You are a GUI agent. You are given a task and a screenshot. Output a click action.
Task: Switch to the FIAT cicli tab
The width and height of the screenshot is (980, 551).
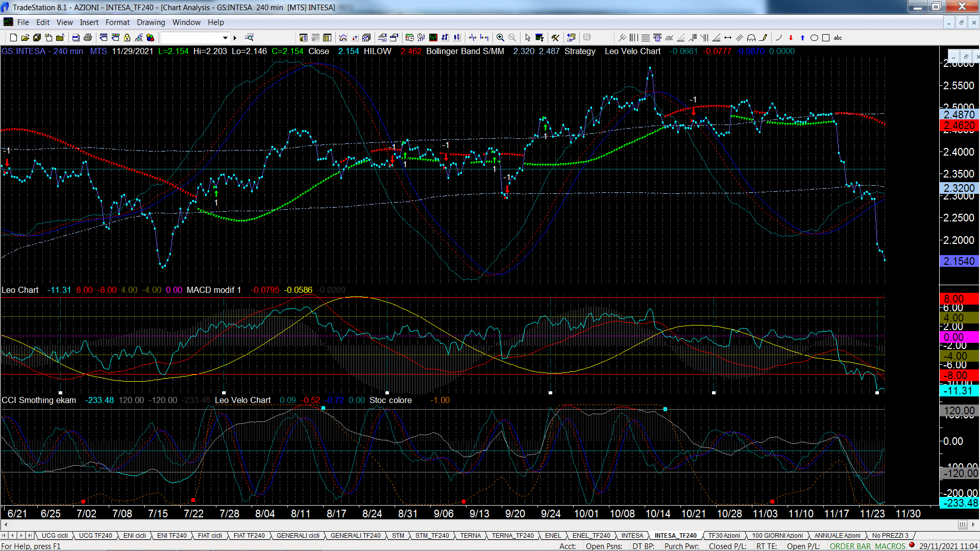210,536
